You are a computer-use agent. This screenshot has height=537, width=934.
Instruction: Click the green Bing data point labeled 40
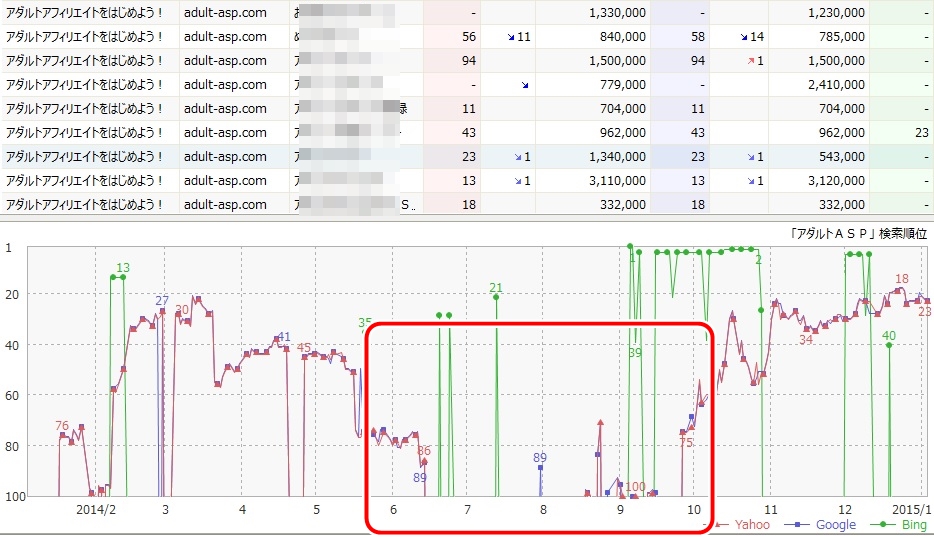pyautogui.click(x=888, y=345)
